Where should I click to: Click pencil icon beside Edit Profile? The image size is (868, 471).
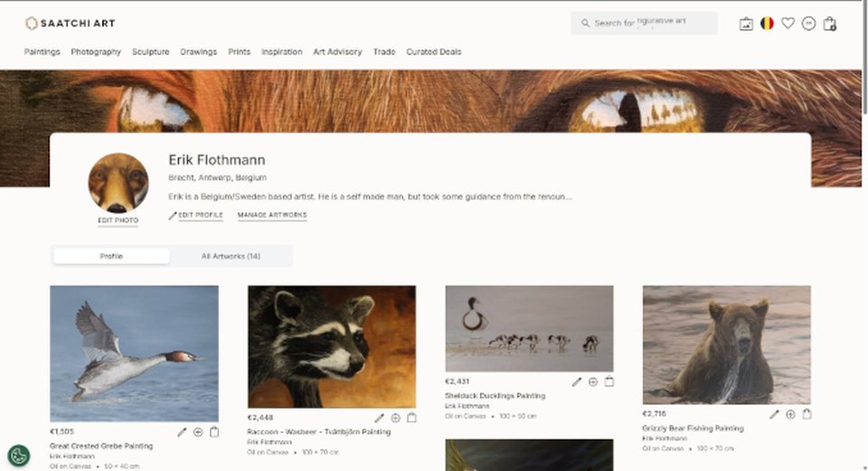pos(172,216)
